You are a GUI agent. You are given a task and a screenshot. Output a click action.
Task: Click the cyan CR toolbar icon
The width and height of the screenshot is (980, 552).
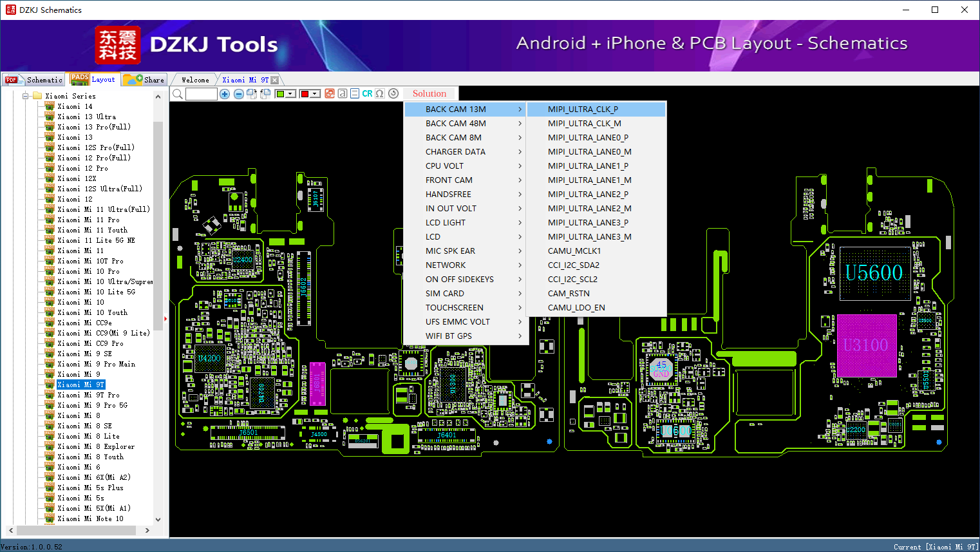367,93
